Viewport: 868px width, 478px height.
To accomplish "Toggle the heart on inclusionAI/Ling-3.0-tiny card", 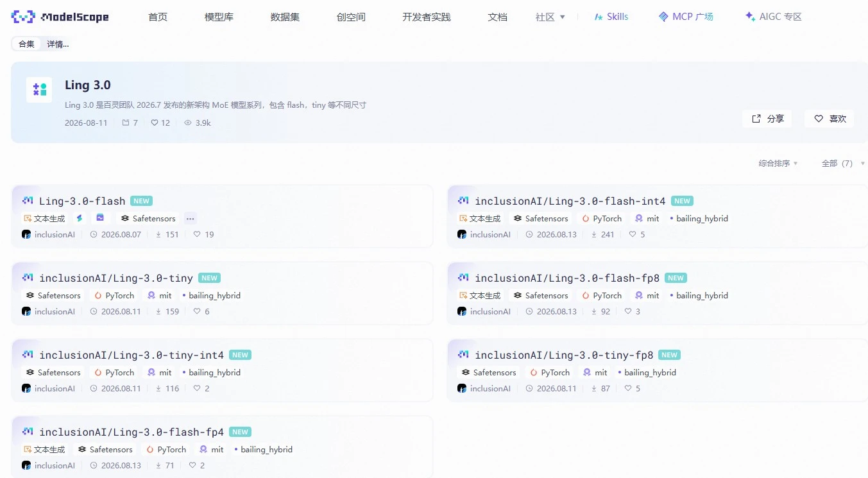I will click(197, 311).
